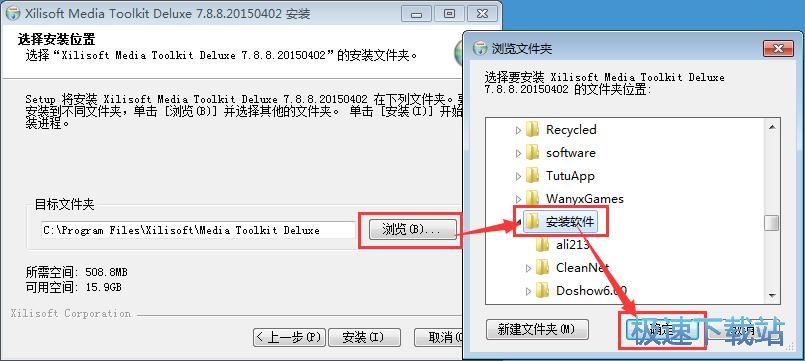
Task: Click 新建文件夹(M) new folder button
Action: [536, 329]
